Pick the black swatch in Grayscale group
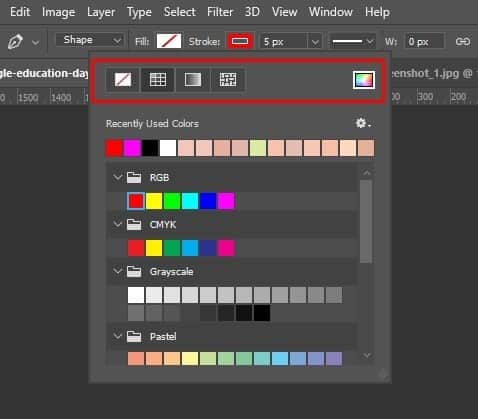478x419 pixels. tap(262, 313)
